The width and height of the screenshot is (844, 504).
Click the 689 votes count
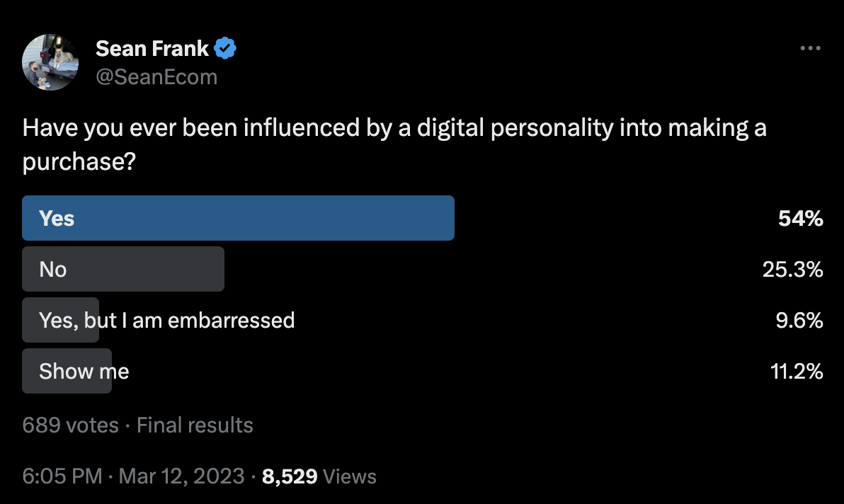tap(71, 425)
